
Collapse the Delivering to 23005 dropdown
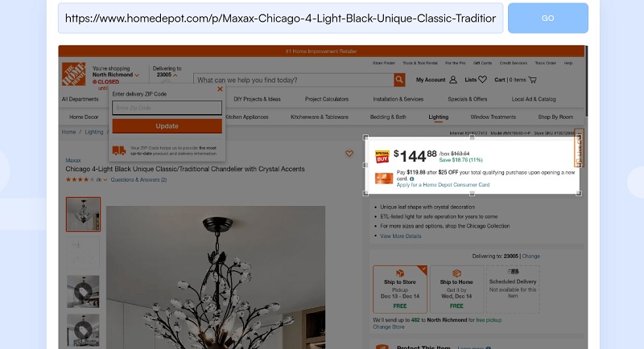[x=175, y=75]
